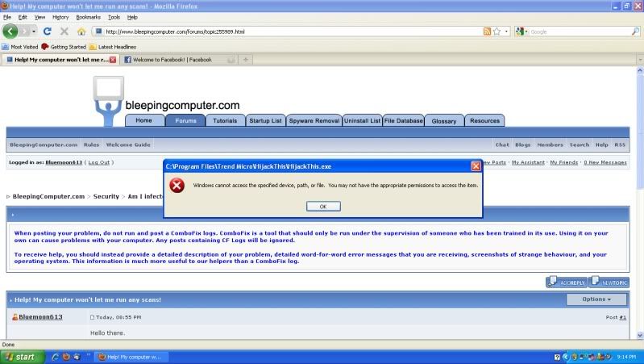Open the Forums site tab
The height and width of the screenshot is (364, 644).
[185, 120]
